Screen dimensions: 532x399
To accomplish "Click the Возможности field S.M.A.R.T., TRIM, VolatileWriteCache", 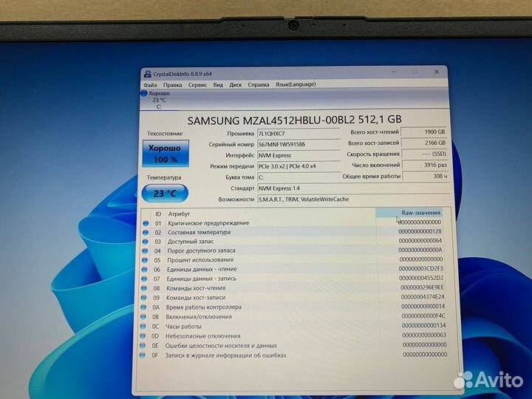I will tap(353, 199).
